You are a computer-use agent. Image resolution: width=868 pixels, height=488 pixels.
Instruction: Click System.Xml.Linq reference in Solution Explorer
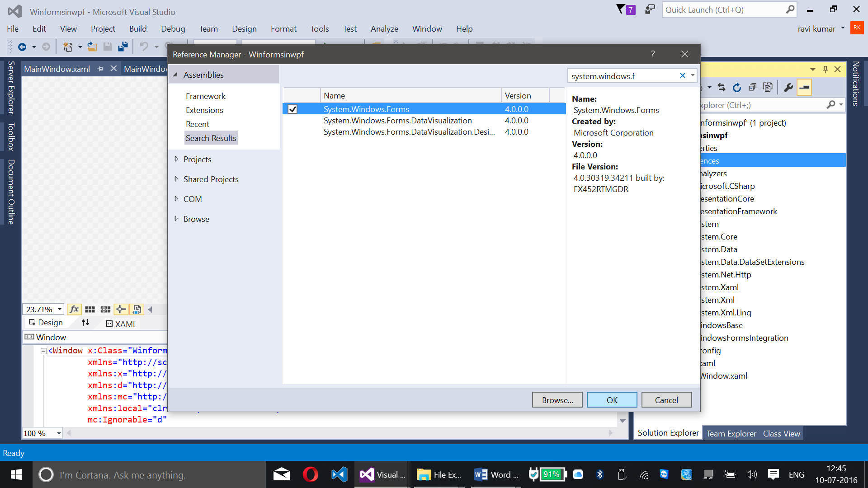pos(726,312)
